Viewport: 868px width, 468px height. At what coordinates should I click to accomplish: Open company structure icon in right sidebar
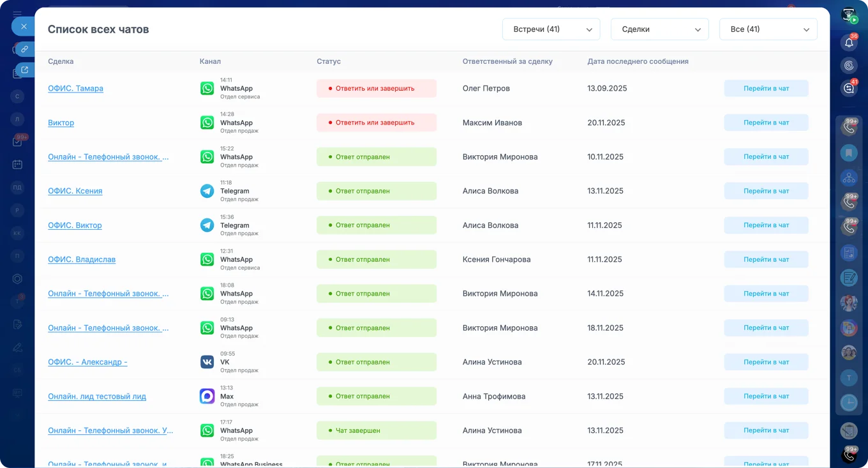tap(849, 178)
